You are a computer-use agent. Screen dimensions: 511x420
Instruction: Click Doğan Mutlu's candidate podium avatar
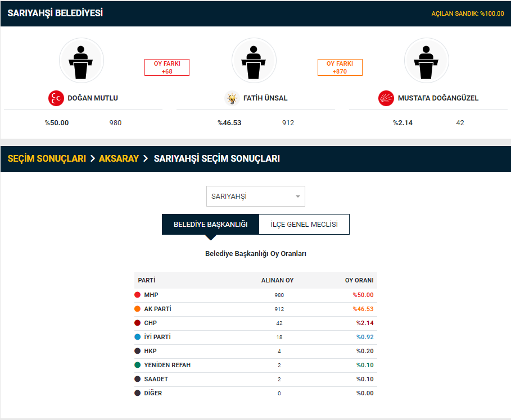pos(81,61)
